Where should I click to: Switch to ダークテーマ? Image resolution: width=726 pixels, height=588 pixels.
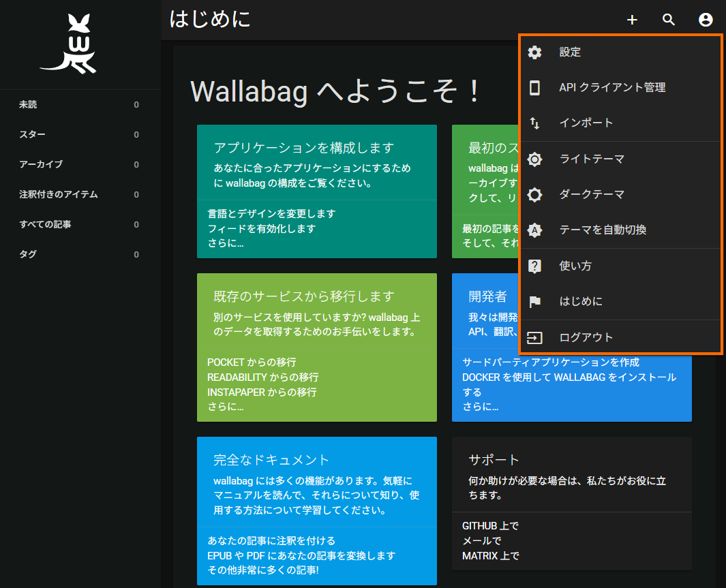[621, 194]
